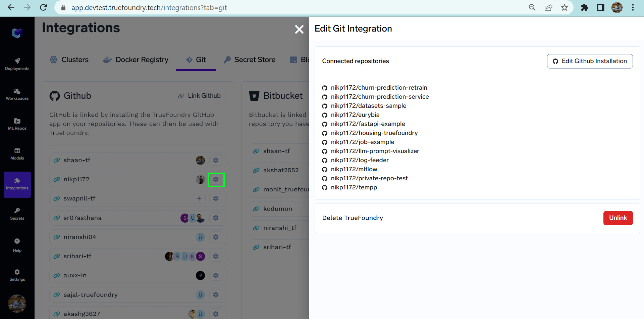
Task: Open nikp1172/housing-truefoundry repository
Action: point(374,133)
